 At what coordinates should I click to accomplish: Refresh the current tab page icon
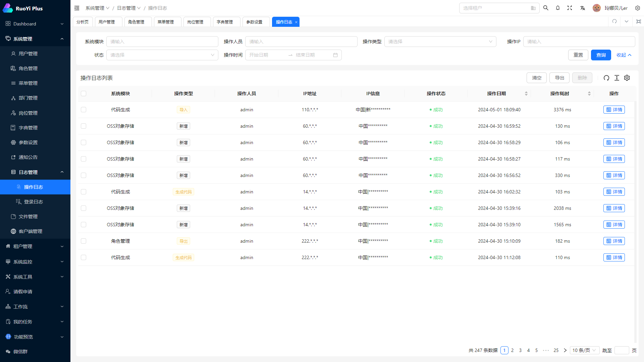[614, 21]
